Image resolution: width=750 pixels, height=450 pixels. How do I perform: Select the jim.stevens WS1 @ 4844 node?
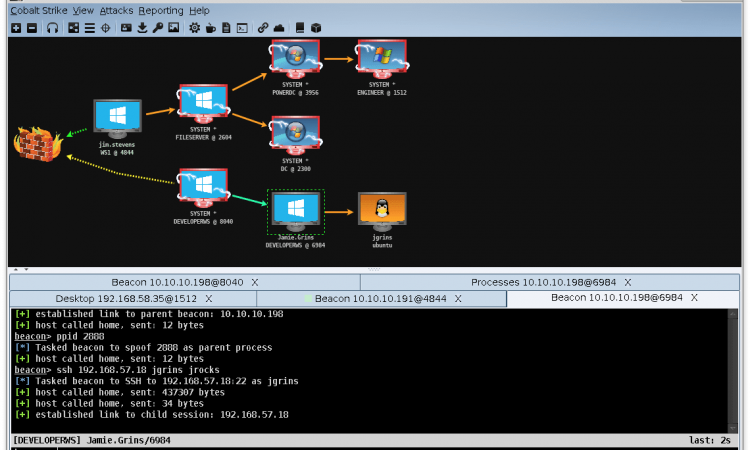pos(118,119)
